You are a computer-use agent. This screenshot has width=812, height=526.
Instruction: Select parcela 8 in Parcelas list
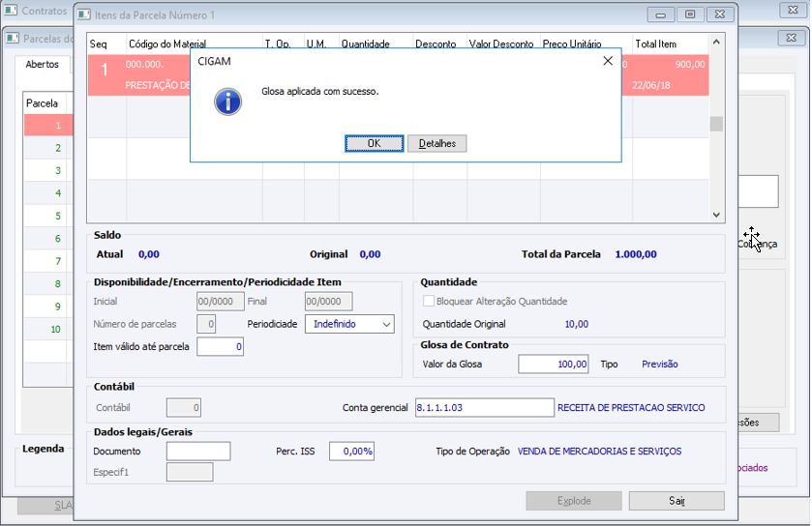pos(48,284)
